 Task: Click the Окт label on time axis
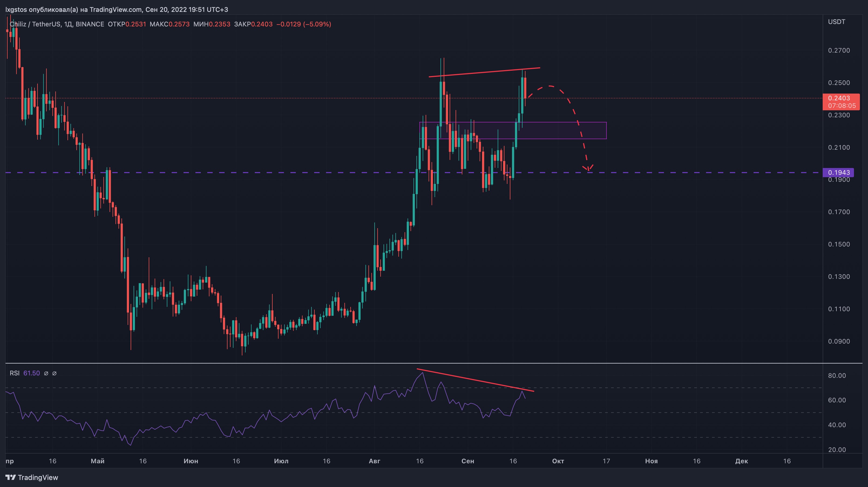(558, 461)
